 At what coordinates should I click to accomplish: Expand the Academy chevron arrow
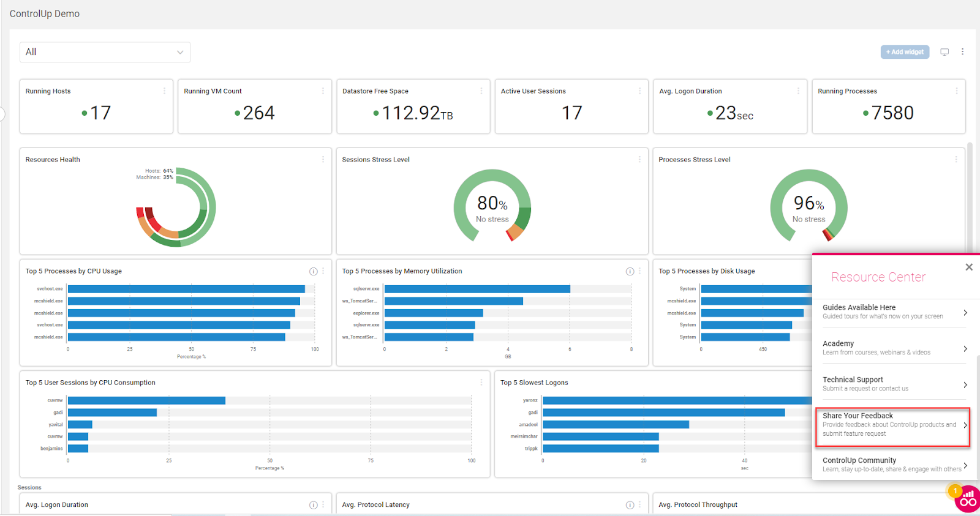coord(965,349)
